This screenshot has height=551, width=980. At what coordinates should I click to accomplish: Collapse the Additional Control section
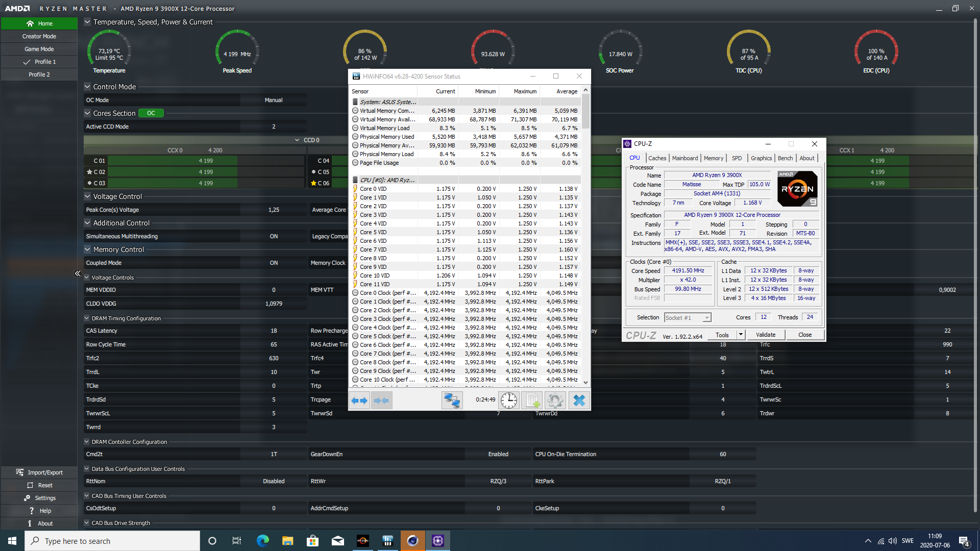click(x=87, y=223)
